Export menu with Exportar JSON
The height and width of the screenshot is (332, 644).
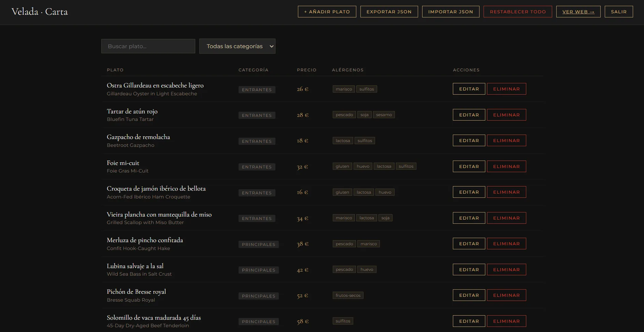click(x=389, y=12)
